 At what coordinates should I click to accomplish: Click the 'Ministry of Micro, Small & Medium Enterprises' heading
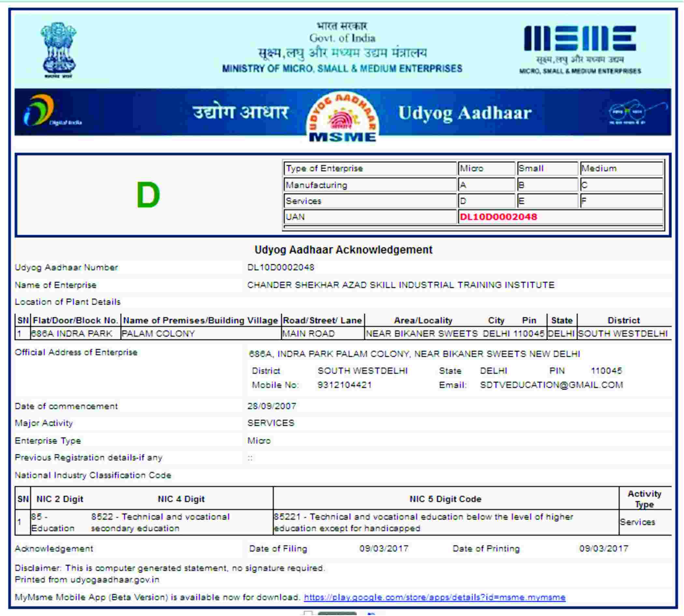click(x=342, y=69)
